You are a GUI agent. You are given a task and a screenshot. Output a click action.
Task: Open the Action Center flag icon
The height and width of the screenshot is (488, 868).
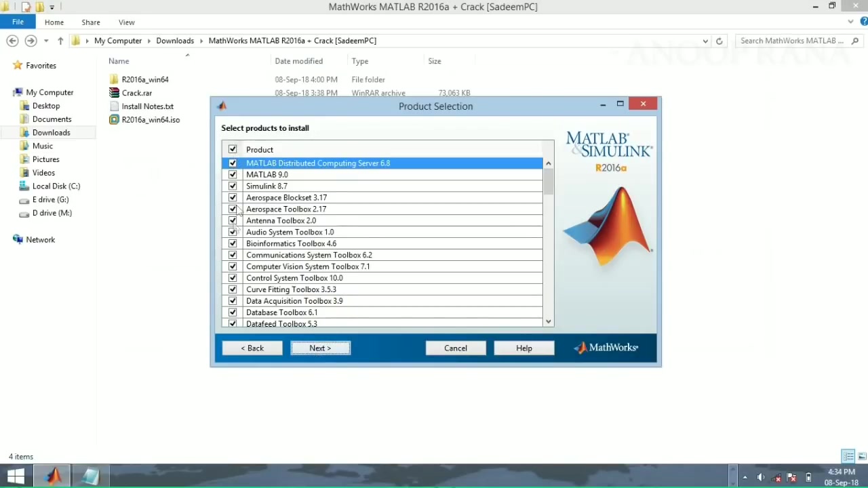click(x=791, y=477)
